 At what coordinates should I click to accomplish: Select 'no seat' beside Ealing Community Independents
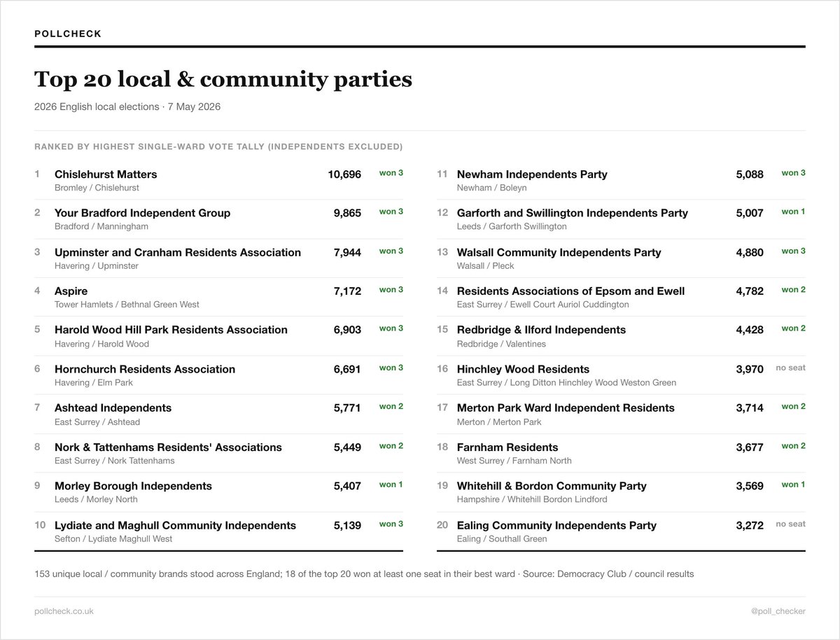pos(790,524)
